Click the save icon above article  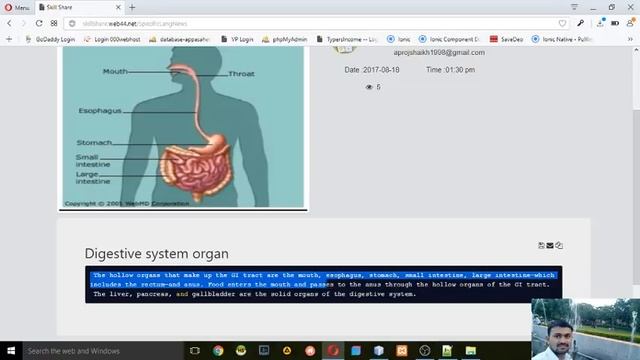541,245
